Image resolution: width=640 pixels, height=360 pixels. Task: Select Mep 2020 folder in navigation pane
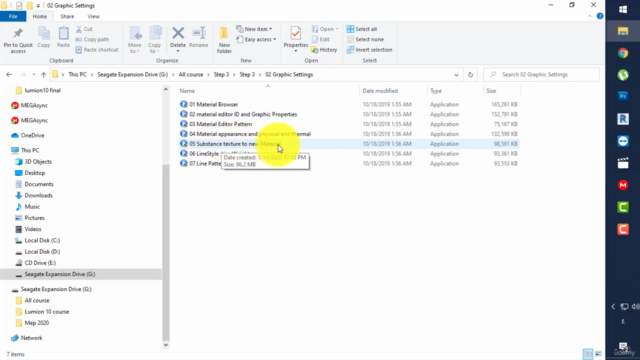36,323
